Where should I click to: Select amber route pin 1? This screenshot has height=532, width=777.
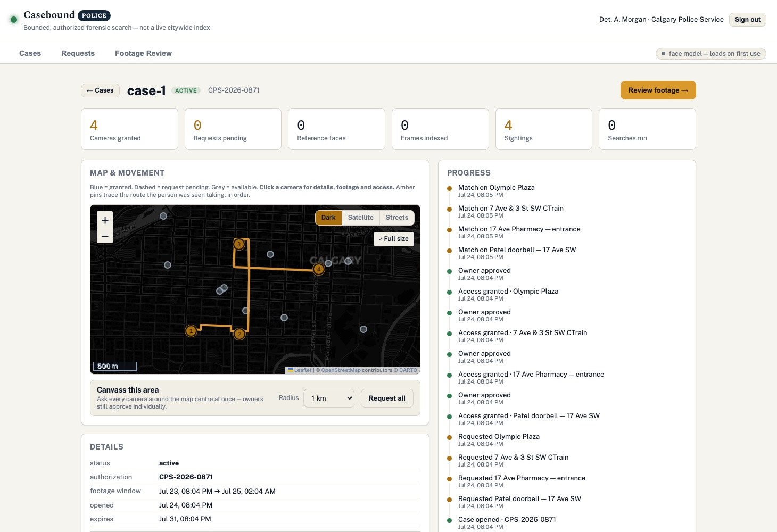pos(191,331)
